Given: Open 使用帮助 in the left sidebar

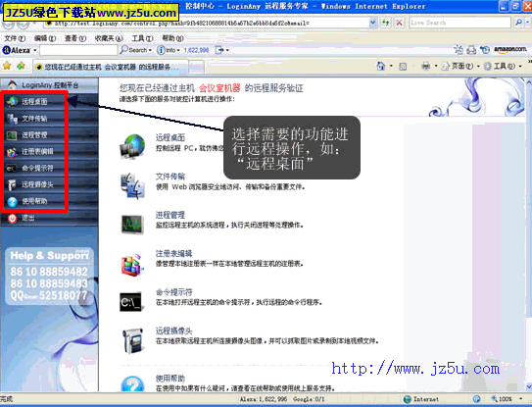Looking at the screenshot, I should point(34,201).
